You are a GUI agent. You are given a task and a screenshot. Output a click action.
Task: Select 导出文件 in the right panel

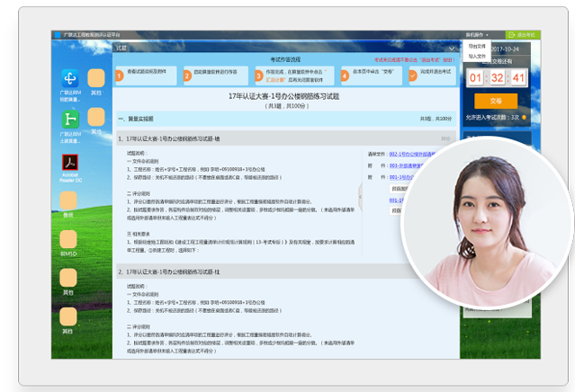point(477,46)
